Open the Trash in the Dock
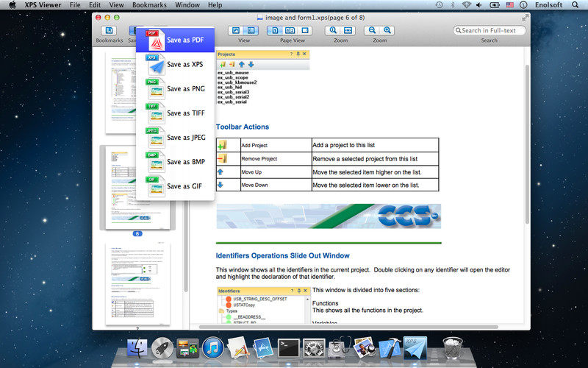 point(453,347)
